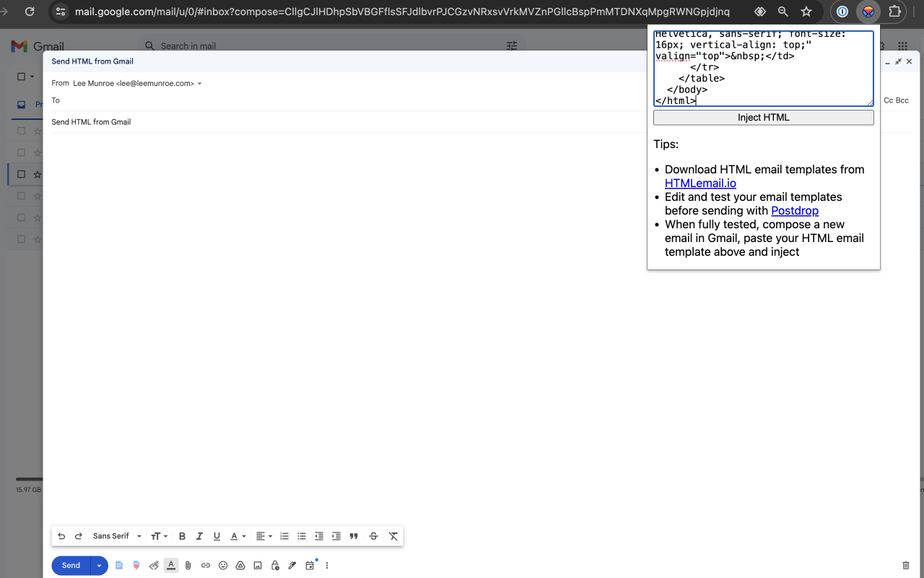924x578 pixels.
Task: Tick the select-all checkbox in inbox
Action: click(21, 77)
